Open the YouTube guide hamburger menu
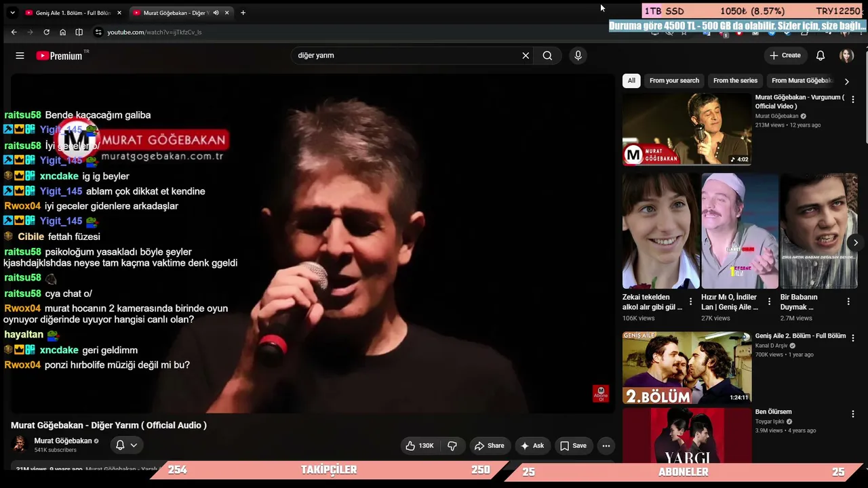Image resolution: width=868 pixels, height=488 pixels. click(x=20, y=56)
